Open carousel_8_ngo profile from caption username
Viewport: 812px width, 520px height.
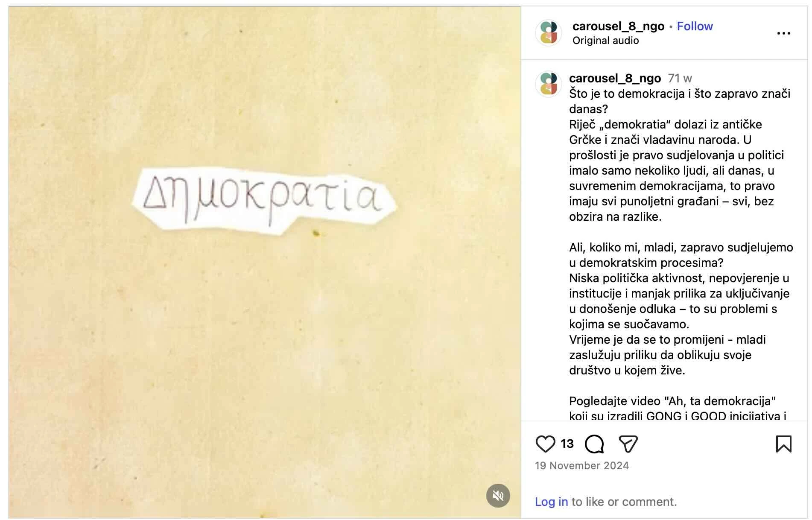[x=615, y=78]
